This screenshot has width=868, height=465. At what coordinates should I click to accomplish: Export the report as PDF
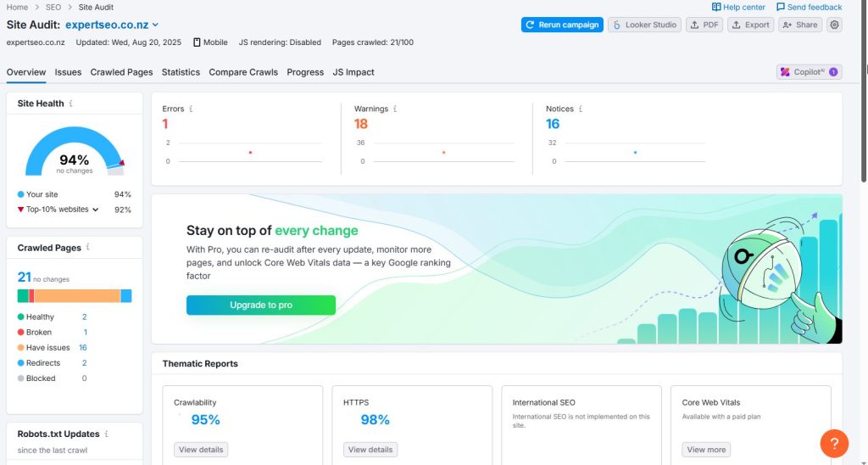(x=704, y=25)
